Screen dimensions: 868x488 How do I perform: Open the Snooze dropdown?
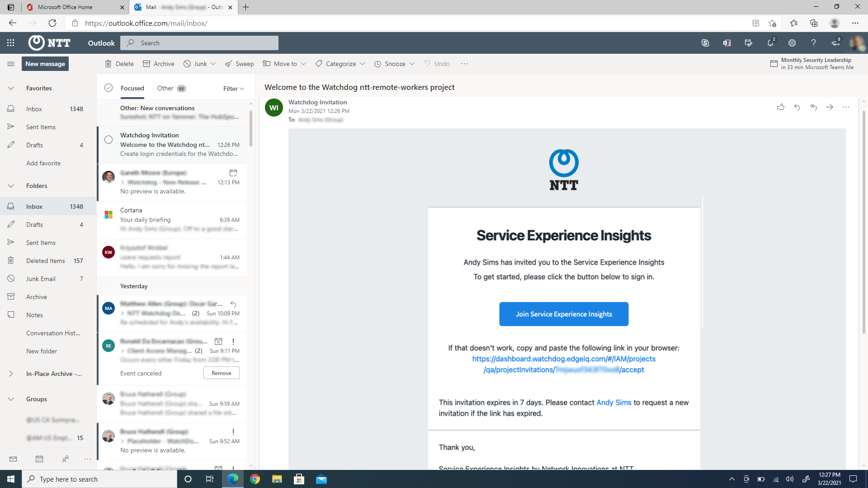[x=412, y=64]
